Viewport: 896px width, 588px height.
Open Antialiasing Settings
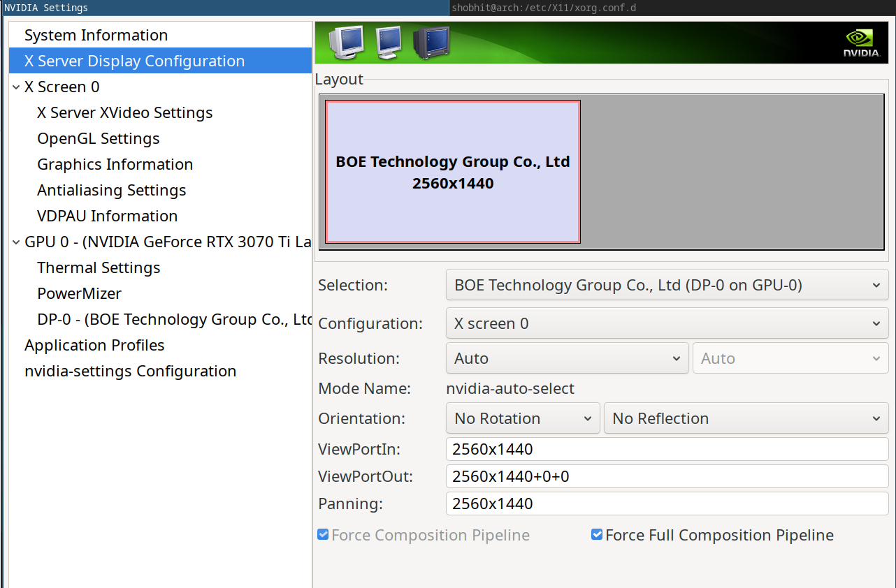112,190
